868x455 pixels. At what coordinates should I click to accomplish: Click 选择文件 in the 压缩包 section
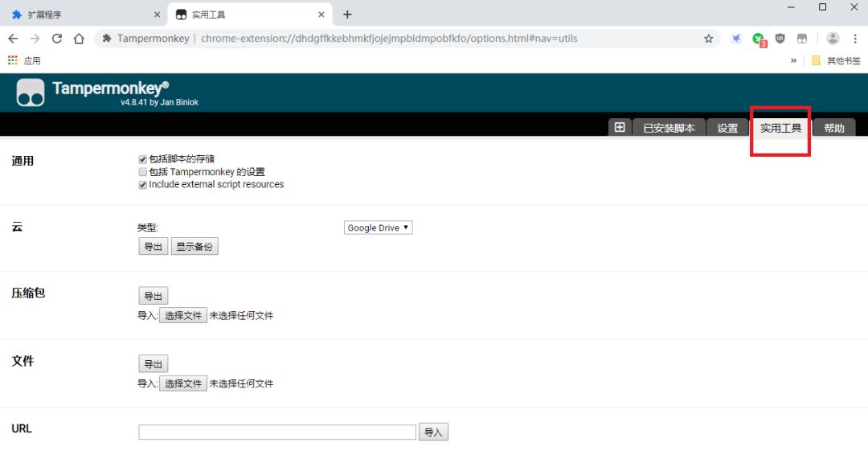(183, 315)
